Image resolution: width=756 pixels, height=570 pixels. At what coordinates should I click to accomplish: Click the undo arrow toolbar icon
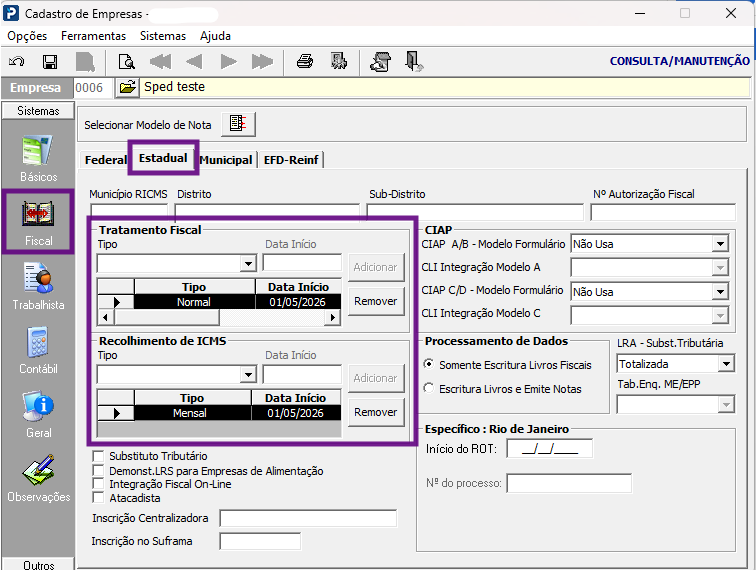(17, 62)
